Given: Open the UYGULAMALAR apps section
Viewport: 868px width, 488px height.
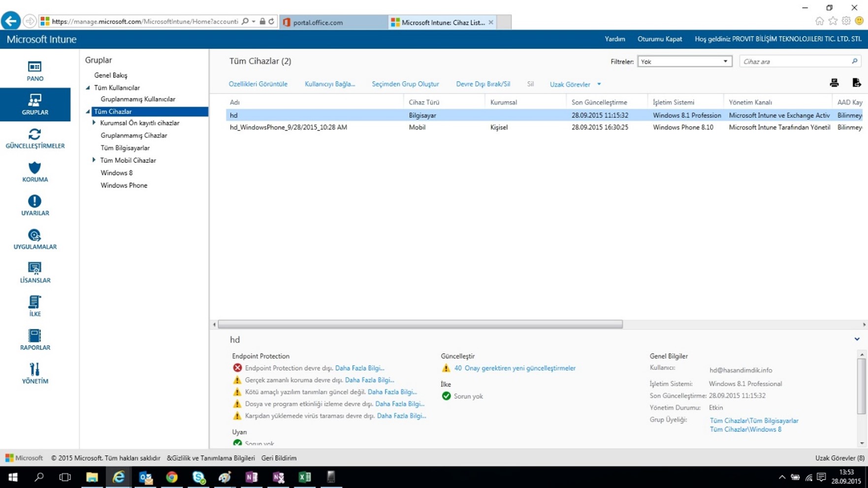Looking at the screenshot, I should click(x=34, y=239).
